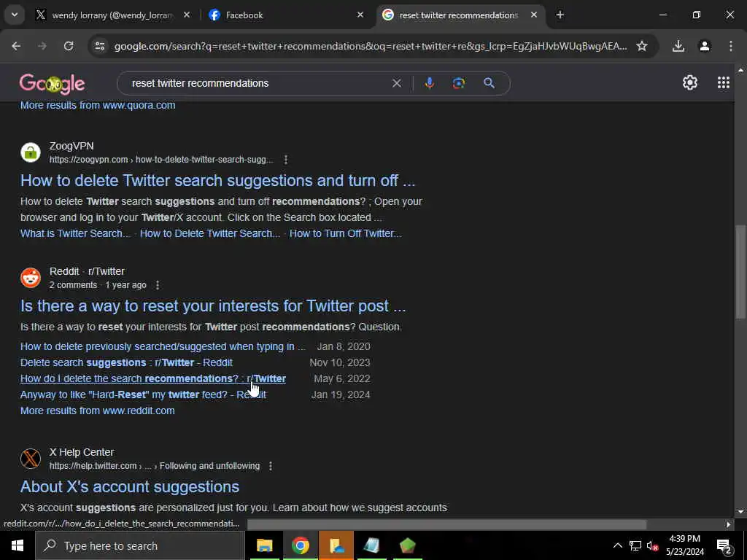Open How to delete previously searched/suggested link

(163, 346)
